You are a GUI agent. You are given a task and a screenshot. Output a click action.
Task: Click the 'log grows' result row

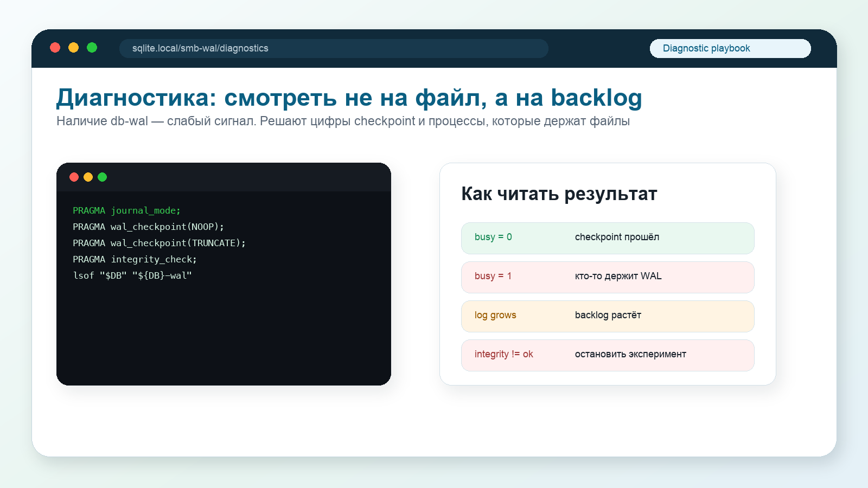click(608, 316)
